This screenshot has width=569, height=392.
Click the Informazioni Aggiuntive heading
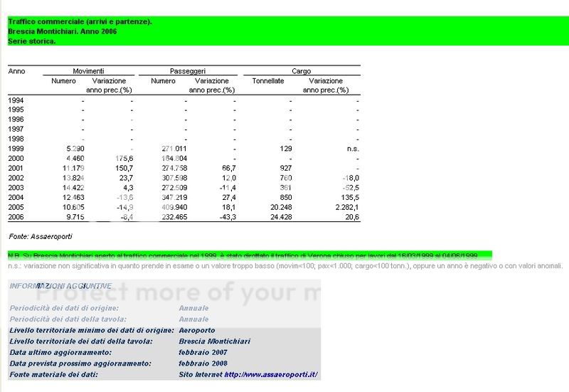pyautogui.click(x=60, y=285)
